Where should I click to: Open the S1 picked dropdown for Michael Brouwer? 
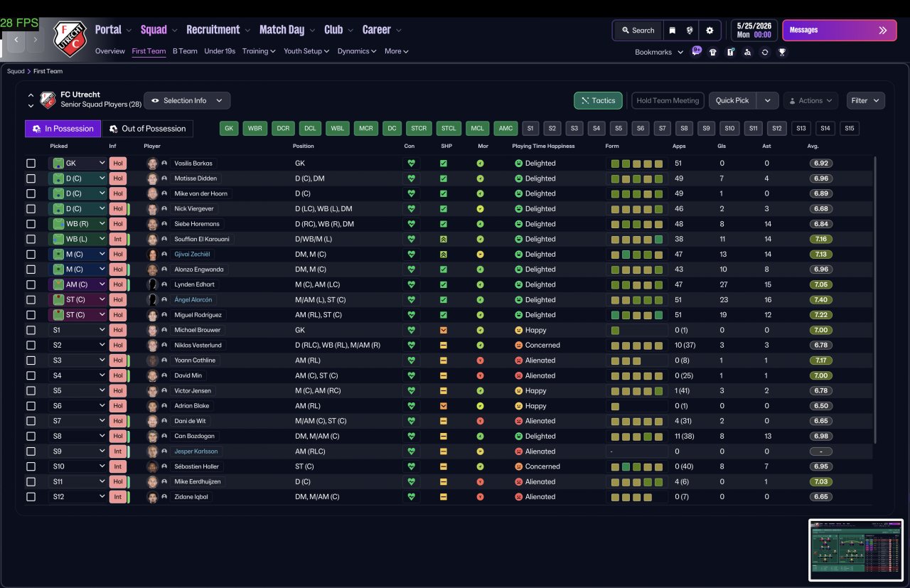point(77,330)
